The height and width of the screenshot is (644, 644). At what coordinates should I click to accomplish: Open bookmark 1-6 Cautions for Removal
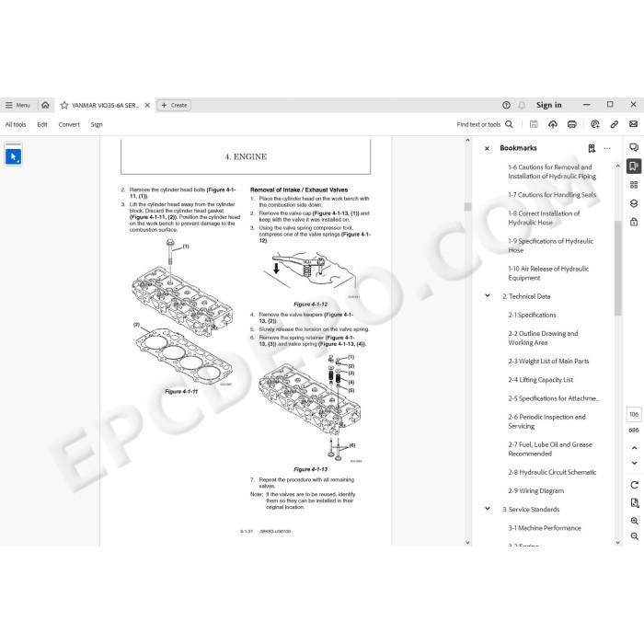coord(552,172)
